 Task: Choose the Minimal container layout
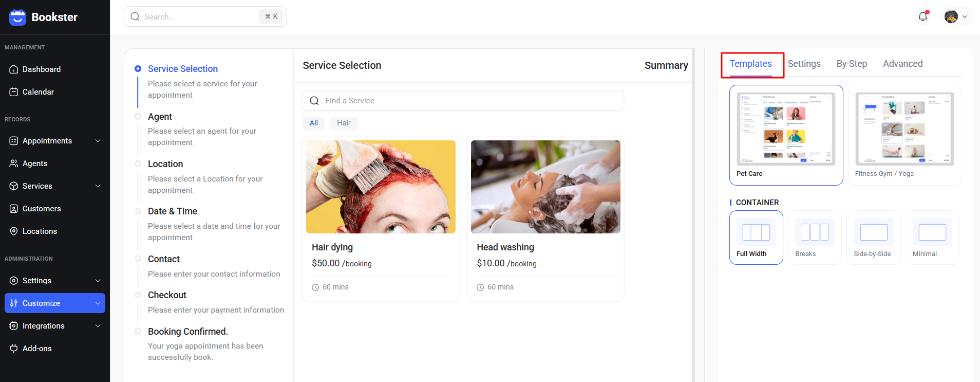tap(932, 238)
